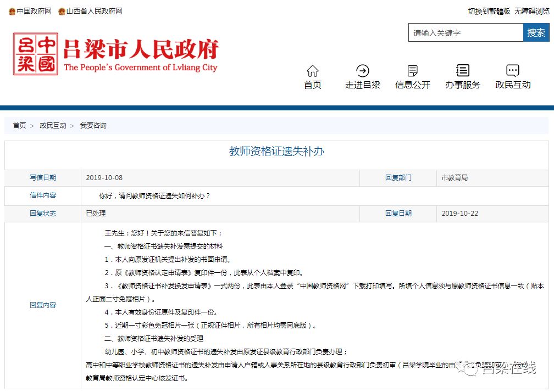The width and height of the screenshot is (554, 392).
Task: Click the national emblem beside 中国政府网
Action: click(x=12, y=12)
